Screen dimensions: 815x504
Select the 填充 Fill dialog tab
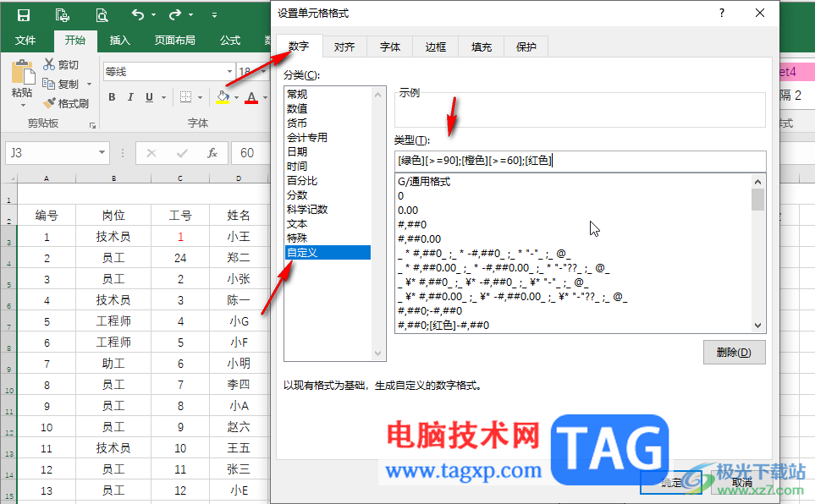coord(482,47)
